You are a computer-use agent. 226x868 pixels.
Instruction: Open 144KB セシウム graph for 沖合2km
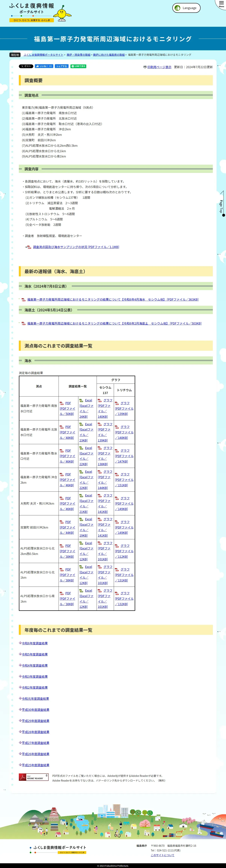coord(105,480)
